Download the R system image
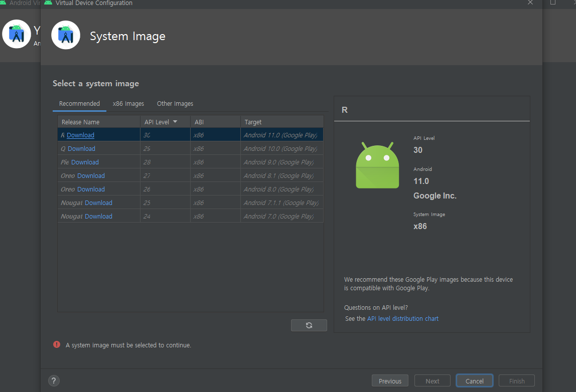 pyautogui.click(x=80, y=135)
